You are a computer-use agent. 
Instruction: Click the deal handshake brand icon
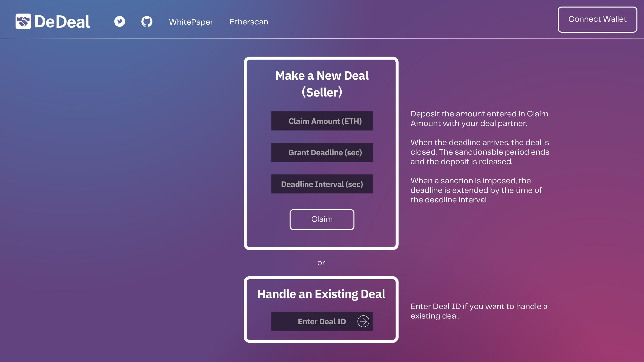[23, 21]
